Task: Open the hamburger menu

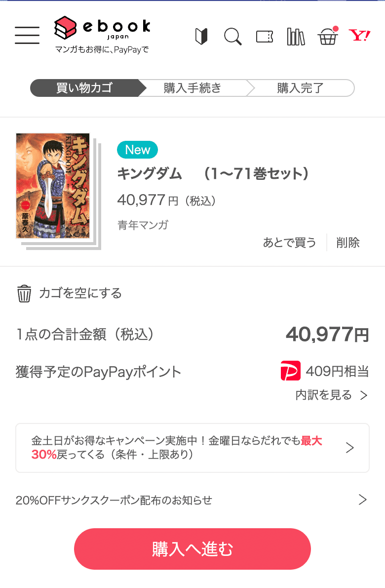Action: coord(27,35)
